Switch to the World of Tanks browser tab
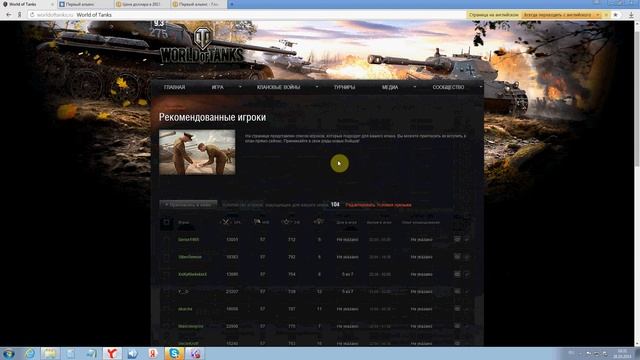The height and width of the screenshot is (360, 640). (x=28, y=4)
